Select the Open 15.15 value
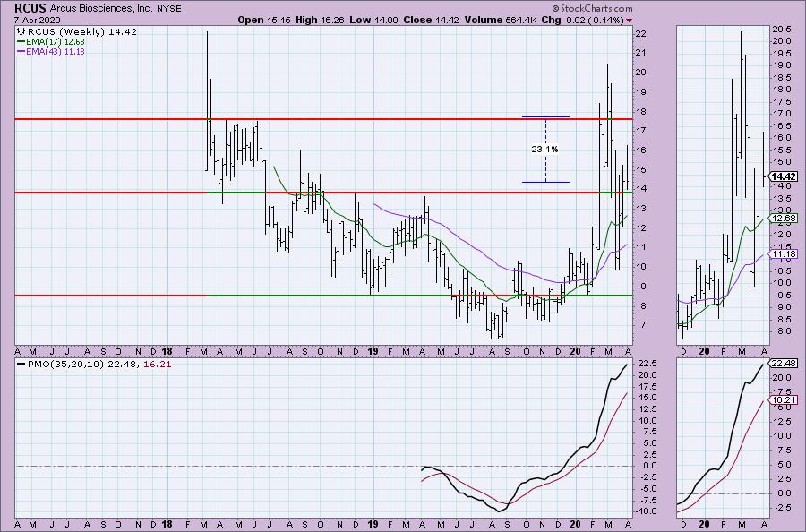 [x=264, y=20]
